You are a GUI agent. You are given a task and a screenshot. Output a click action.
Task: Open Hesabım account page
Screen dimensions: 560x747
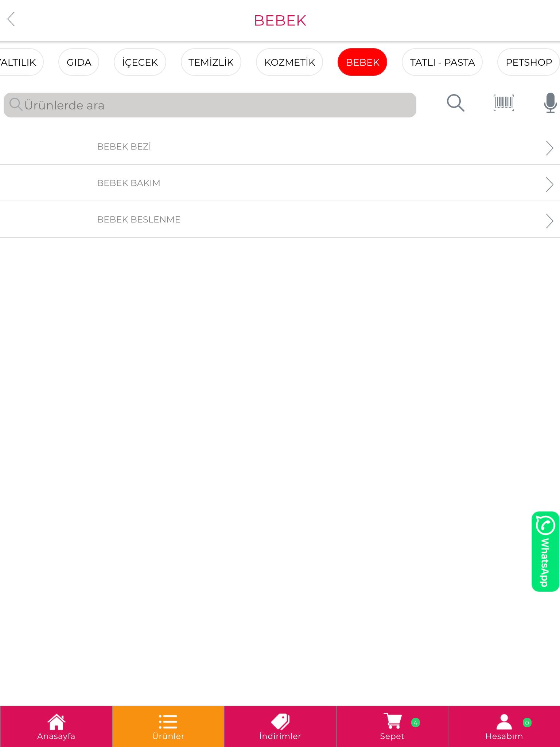click(504, 727)
